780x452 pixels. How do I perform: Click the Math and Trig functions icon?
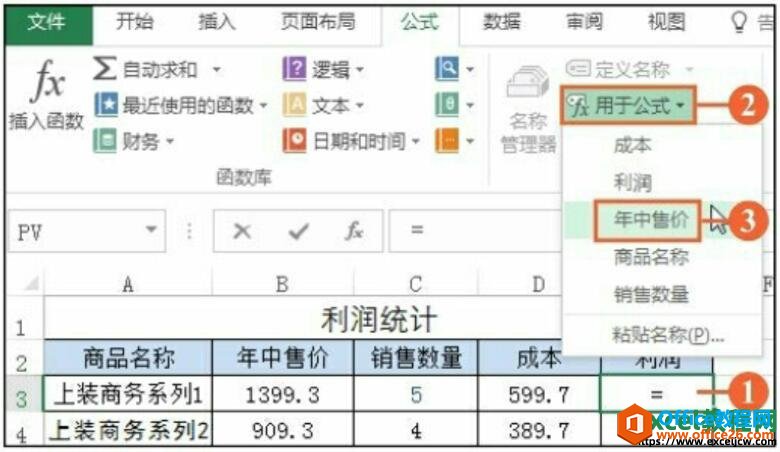[x=447, y=104]
